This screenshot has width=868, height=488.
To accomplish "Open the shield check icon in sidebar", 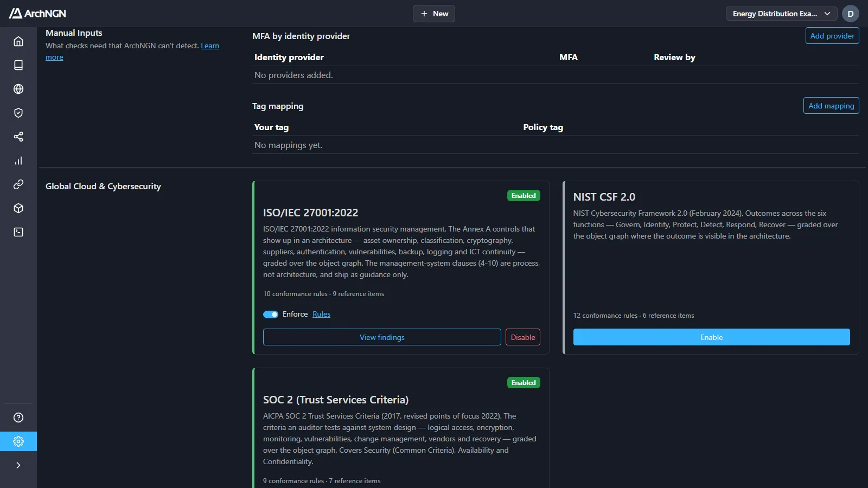I will point(18,113).
